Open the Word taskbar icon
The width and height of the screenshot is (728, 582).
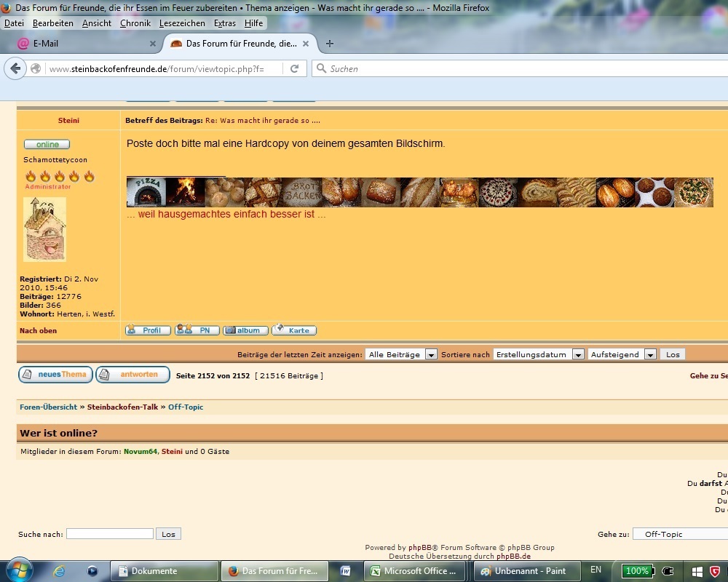point(345,571)
